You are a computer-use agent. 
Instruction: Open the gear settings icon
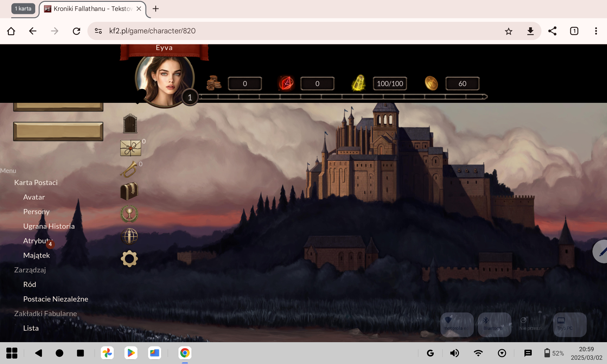129,259
